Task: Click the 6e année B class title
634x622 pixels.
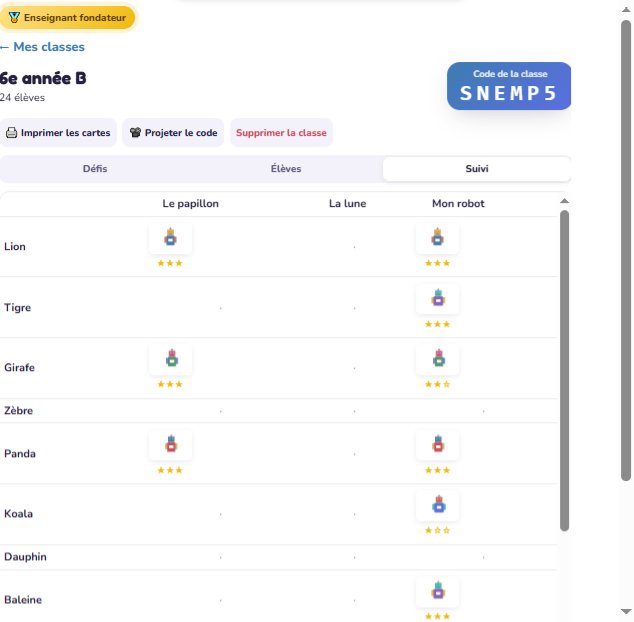Action: 43,78
